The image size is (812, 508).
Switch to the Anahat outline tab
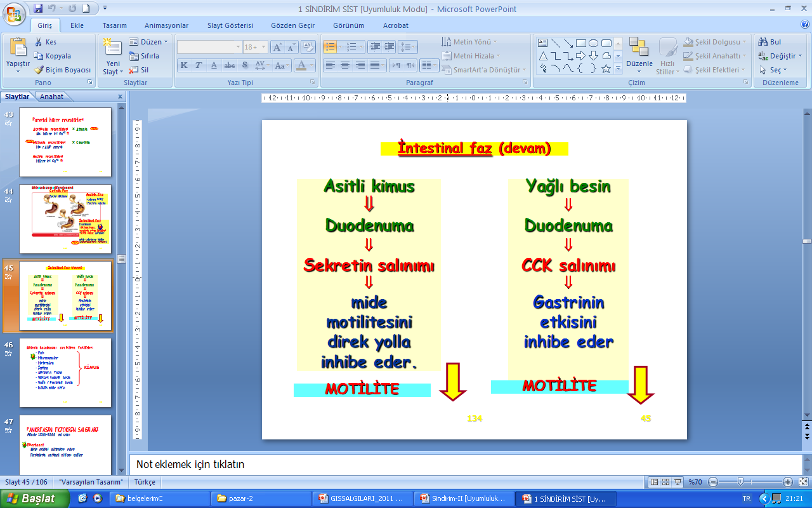(51, 97)
